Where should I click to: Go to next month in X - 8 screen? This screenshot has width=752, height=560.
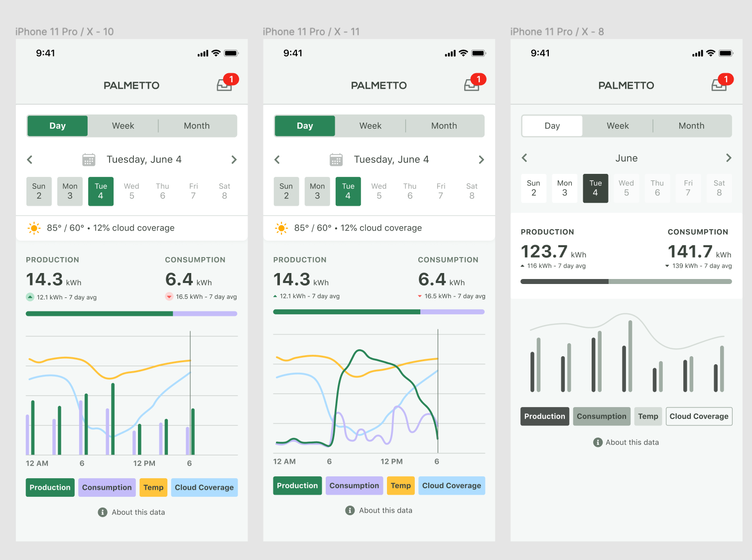tap(729, 158)
